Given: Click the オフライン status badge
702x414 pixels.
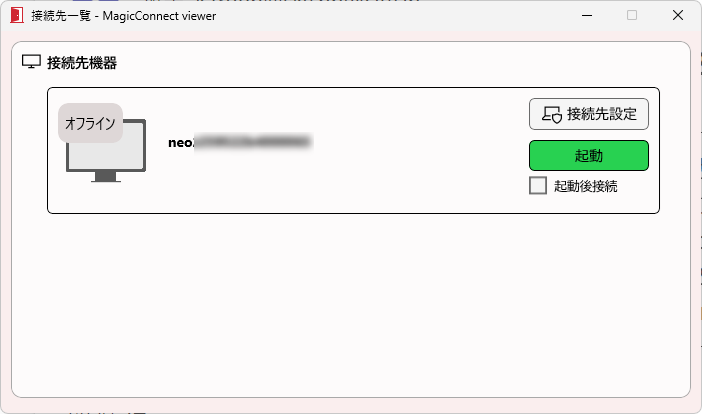Looking at the screenshot, I should click(90, 123).
